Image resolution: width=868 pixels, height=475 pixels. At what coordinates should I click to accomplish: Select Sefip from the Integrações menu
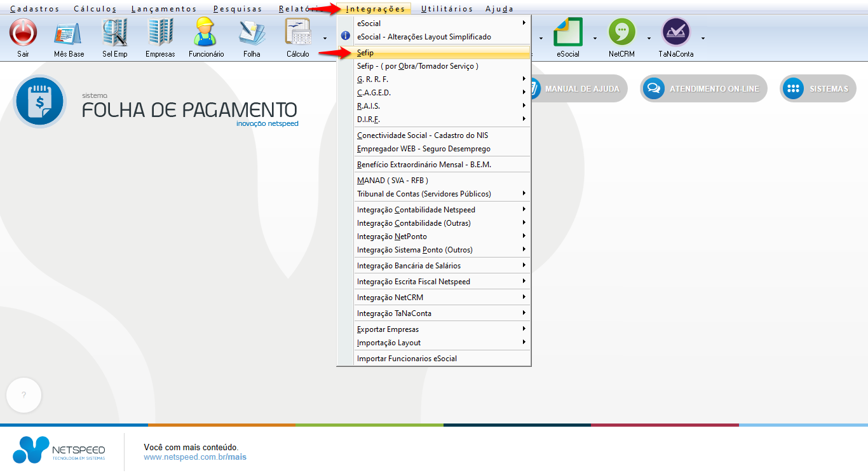click(365, 53)
